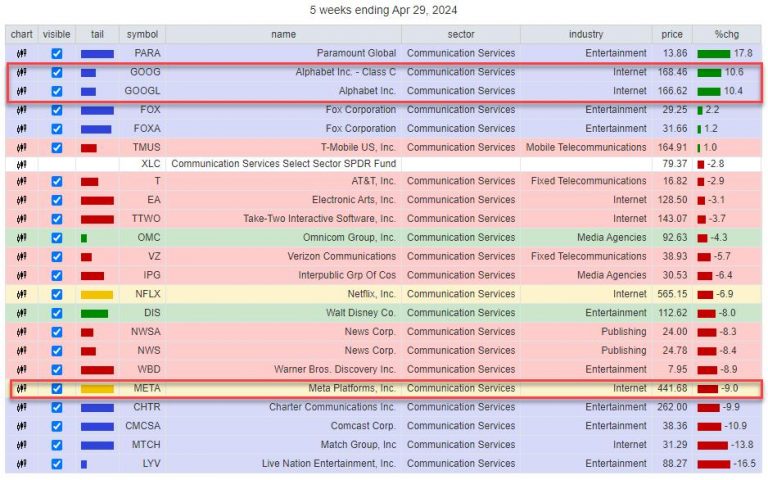
Task: Uncheck visible checkbox for FOX
Action: [57, 110]
